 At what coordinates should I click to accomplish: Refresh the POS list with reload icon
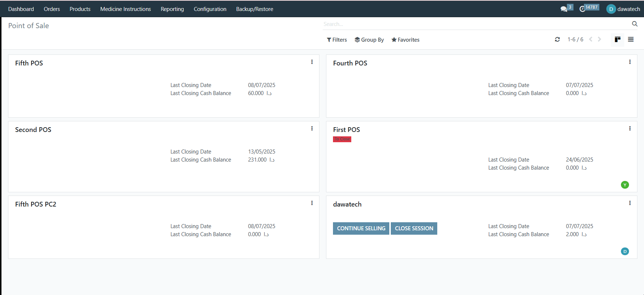tap(557, 39)
